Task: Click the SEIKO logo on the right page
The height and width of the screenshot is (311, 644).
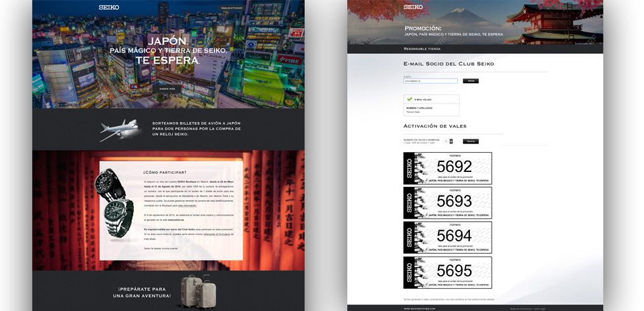Action: pyautogui.click(x=413, y=7)
